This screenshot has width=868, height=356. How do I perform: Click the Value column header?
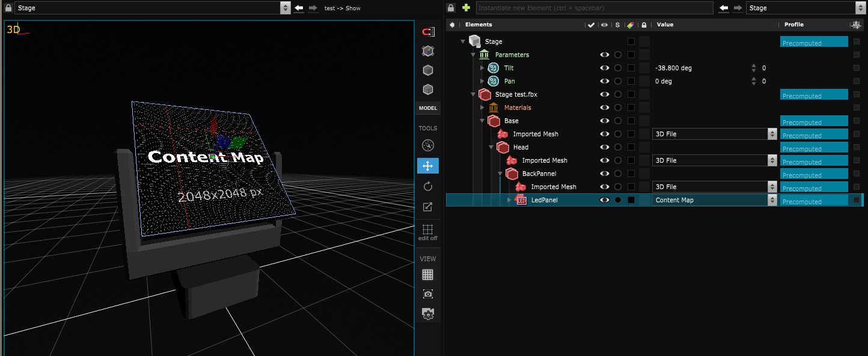coord(665,25)
